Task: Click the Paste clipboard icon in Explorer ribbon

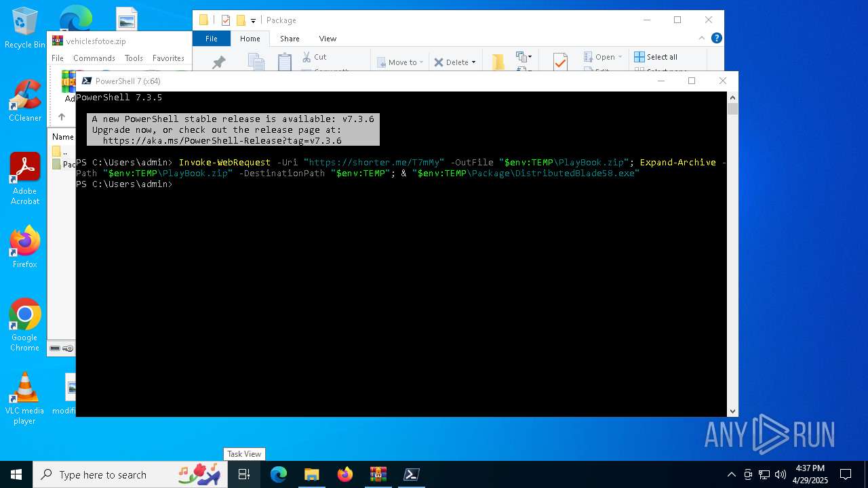Action: tap(285, 62)
